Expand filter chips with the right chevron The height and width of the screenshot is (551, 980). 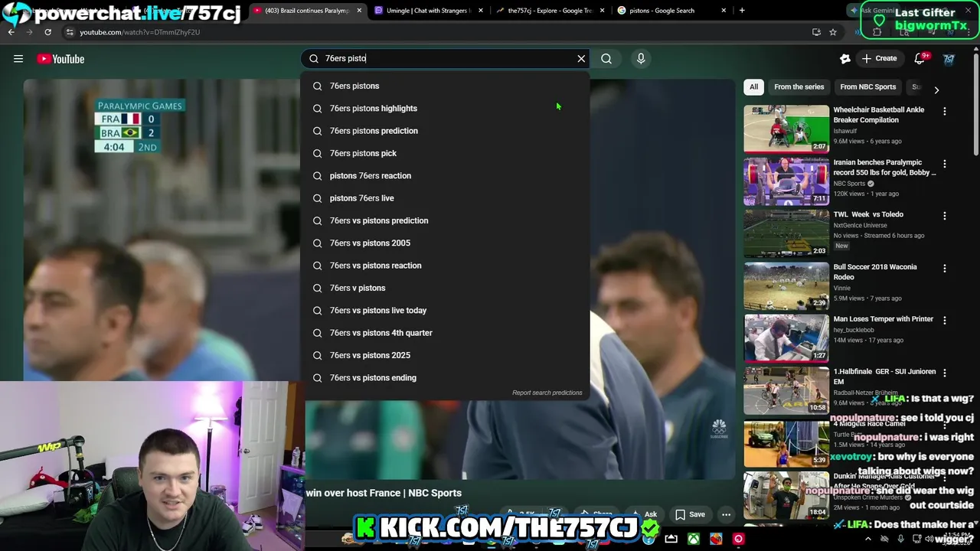point(936,90)
